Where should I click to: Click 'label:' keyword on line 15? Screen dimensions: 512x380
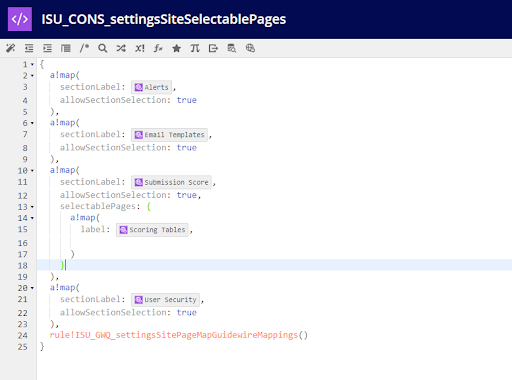(x=95, y=229)
